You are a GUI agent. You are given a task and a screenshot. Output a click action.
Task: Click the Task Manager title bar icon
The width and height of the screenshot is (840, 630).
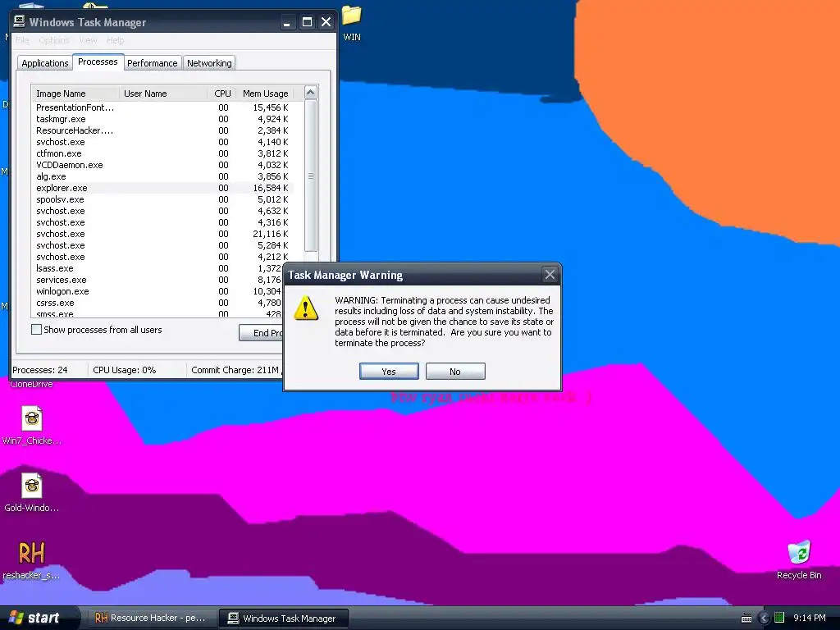(20, 21)
